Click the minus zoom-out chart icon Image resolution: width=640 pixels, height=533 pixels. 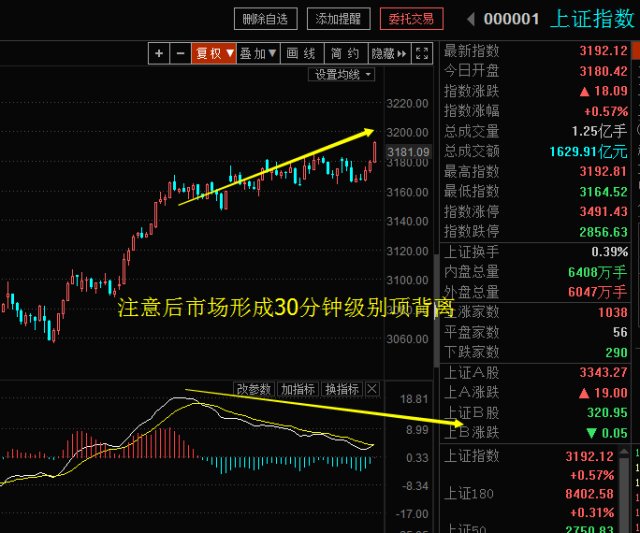click(x=180, y=53)
